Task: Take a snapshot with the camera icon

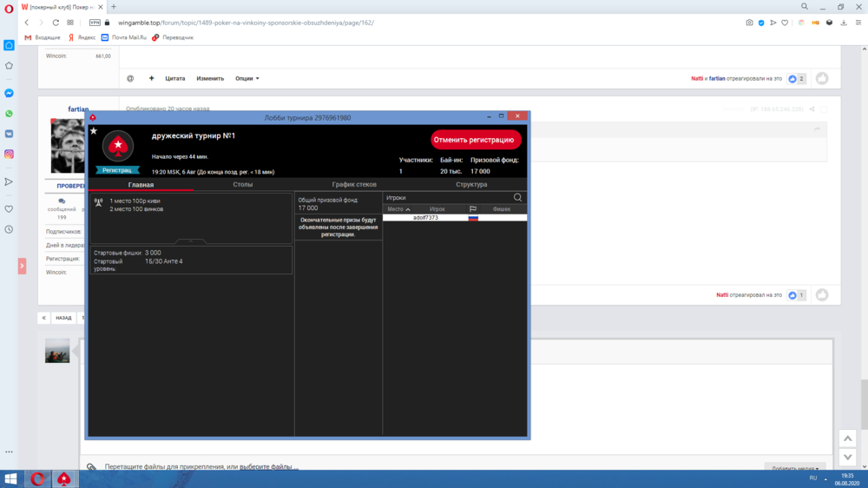Action: pos(750,23)
